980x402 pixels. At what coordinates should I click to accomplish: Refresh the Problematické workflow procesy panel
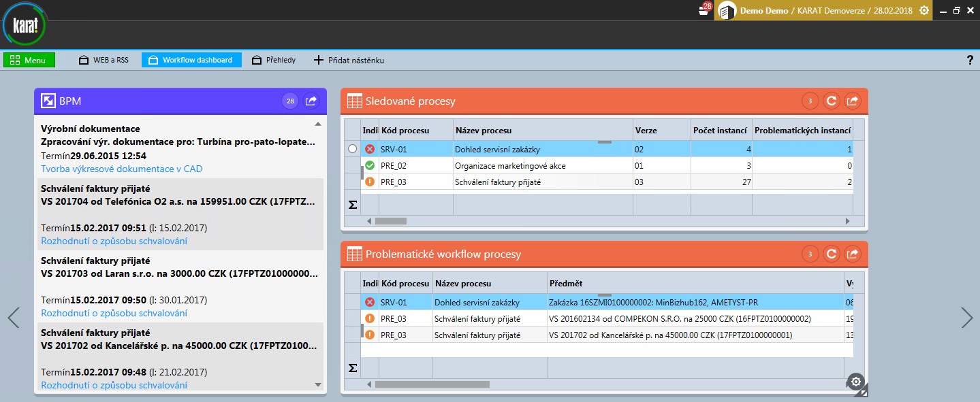[831, 254]
